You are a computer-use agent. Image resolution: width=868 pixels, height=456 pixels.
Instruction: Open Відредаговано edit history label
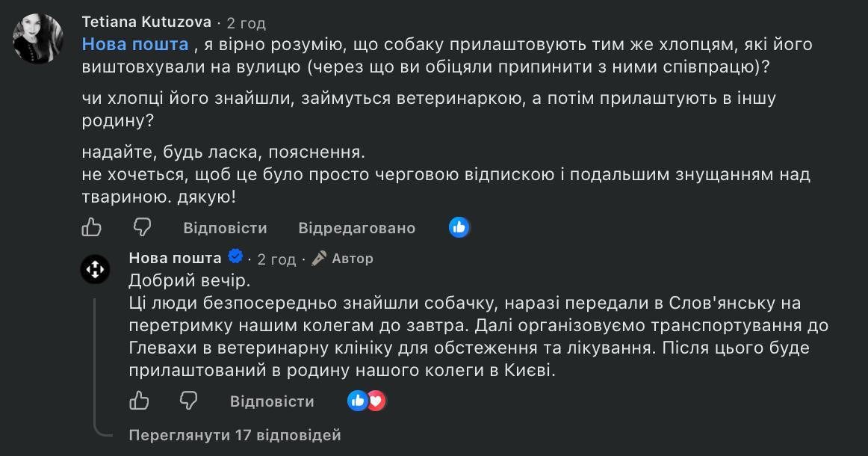357,228
